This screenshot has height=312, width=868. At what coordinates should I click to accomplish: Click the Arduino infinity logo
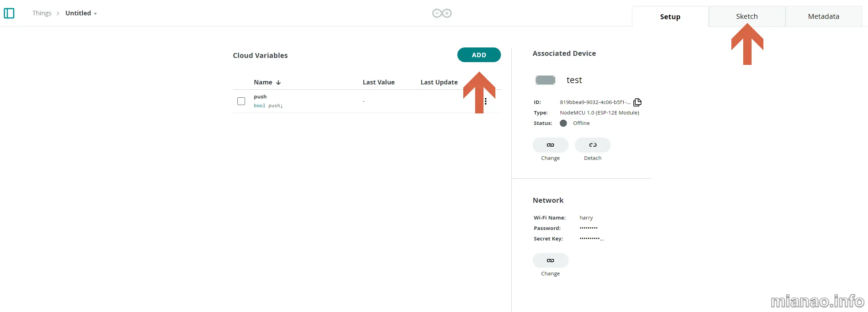(442, 13)
